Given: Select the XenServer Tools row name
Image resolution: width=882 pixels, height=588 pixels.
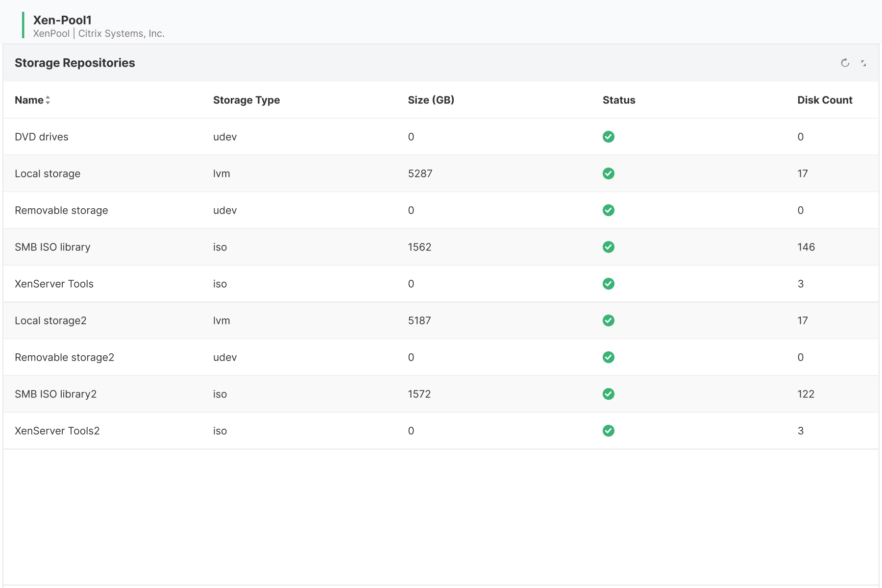Looking at the screenshot, I should coord(54,284).
